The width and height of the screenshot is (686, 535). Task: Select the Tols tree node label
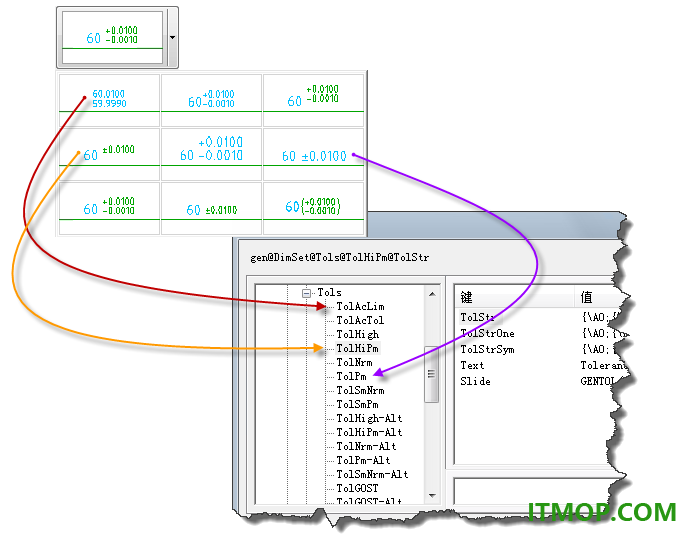pos(329,293)
